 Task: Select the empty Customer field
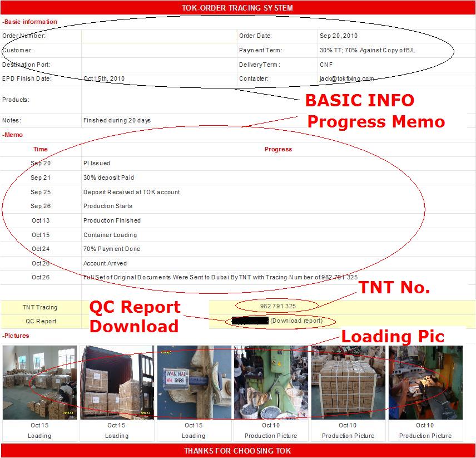[x=158, y=51]
